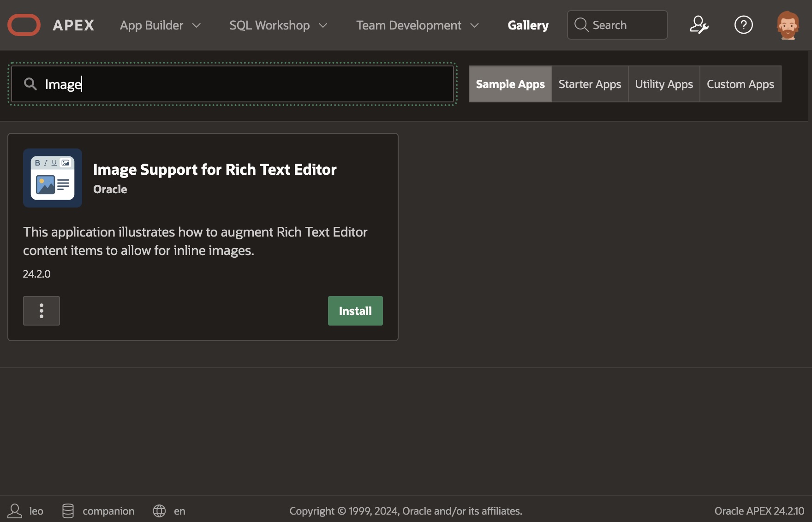The width and height of the screenshot is (812, 522).
Task: Switch to the Starter Apps tab
Action: 590,84
